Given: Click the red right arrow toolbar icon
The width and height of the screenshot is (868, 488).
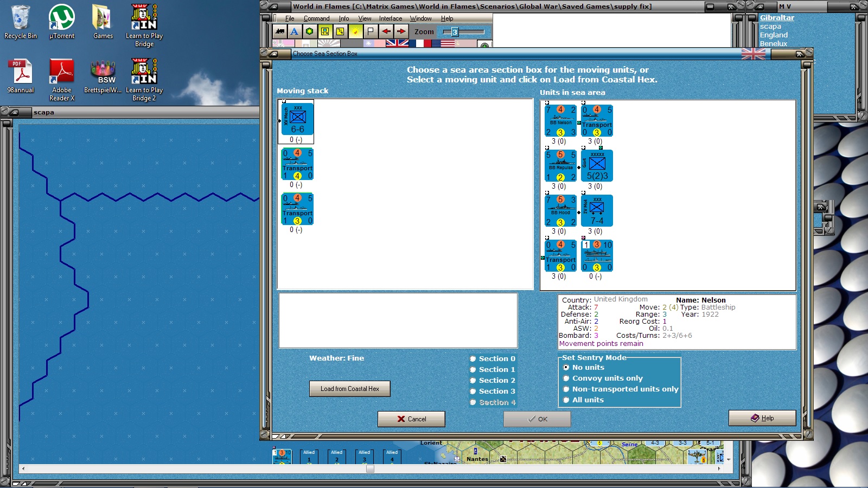Looking at the screenshot, I should click(x=401, y=31).
